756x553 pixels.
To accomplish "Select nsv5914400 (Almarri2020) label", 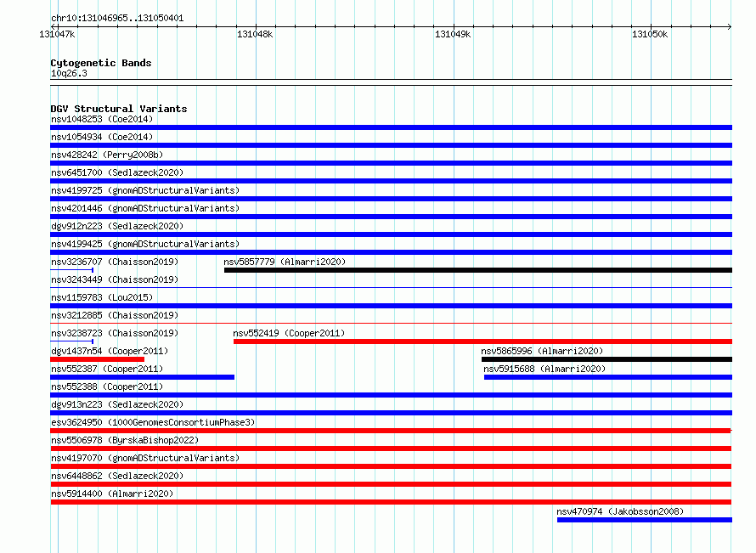I will click(112, 494).
